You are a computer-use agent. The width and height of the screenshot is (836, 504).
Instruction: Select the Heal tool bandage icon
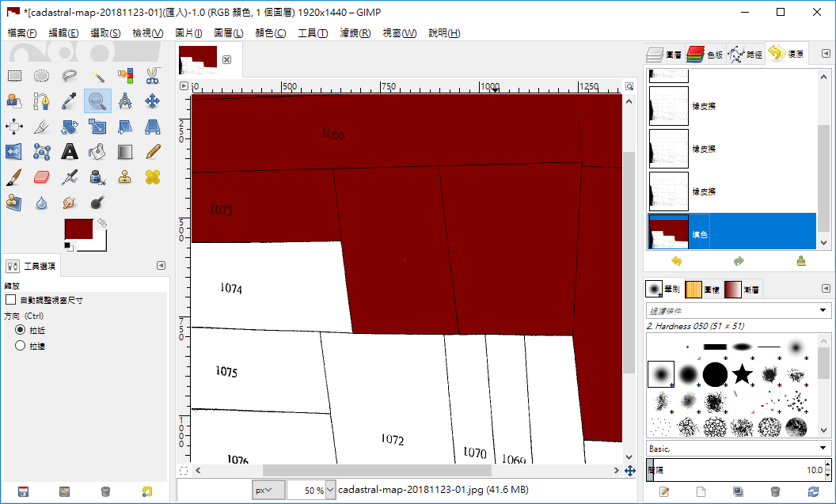(x=153, y=176)
